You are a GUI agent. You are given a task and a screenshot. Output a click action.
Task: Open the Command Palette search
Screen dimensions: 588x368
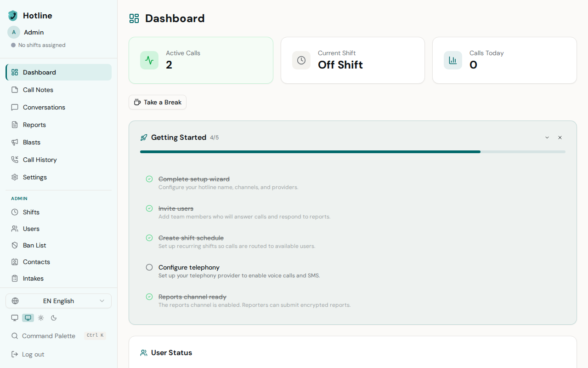(48, 336)
